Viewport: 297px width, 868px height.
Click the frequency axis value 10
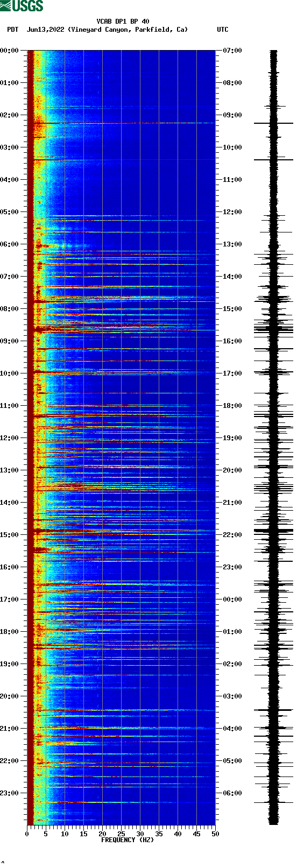pyautogui.click(x=65, y=834)
